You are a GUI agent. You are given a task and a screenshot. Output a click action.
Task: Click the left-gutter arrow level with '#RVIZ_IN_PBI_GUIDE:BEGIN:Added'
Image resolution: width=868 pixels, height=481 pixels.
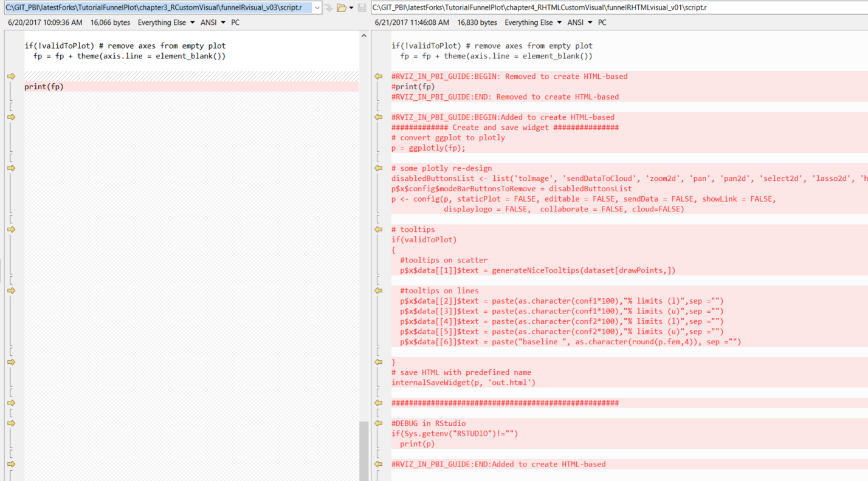(x=11, y=117)
